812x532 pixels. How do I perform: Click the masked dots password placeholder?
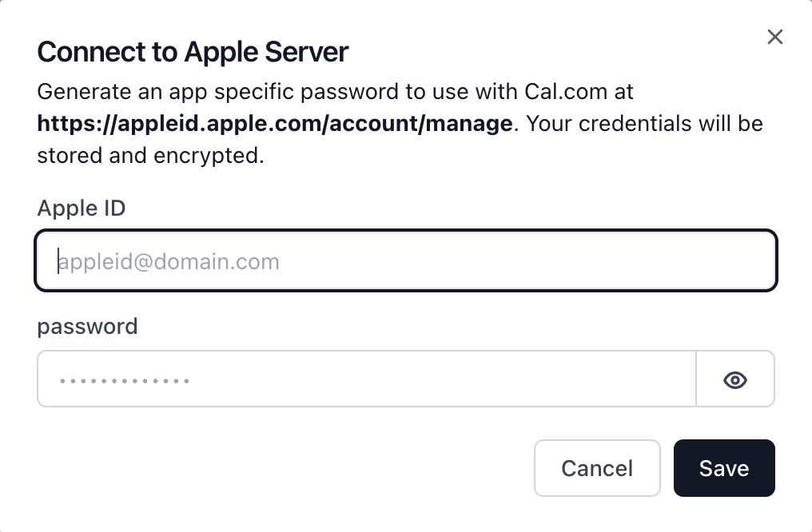click(125, 381)
